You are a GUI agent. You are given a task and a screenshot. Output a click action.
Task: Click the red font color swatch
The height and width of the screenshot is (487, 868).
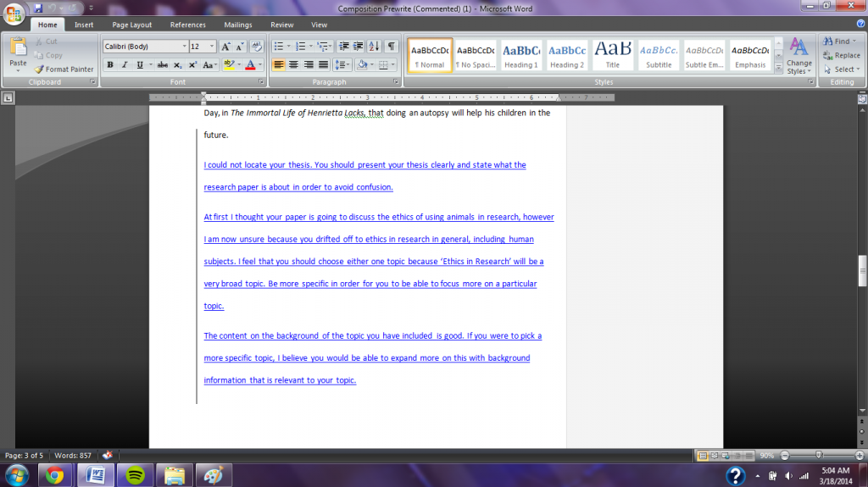pos(249,65)
